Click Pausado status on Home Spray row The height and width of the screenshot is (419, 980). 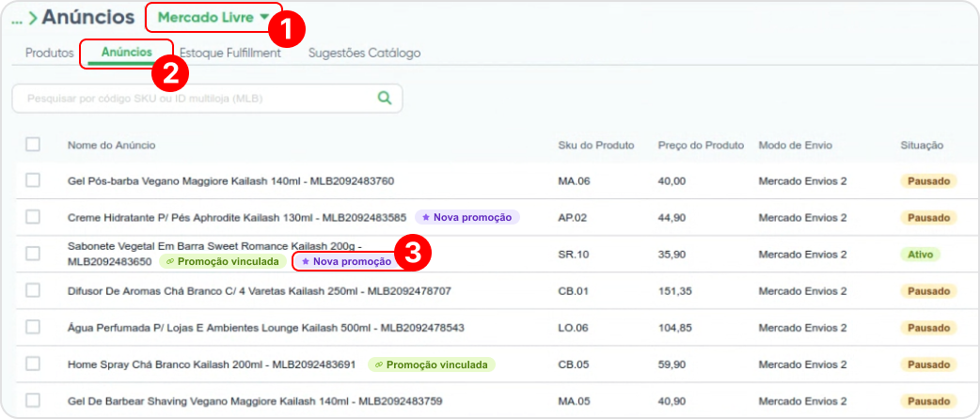point(928,365)
